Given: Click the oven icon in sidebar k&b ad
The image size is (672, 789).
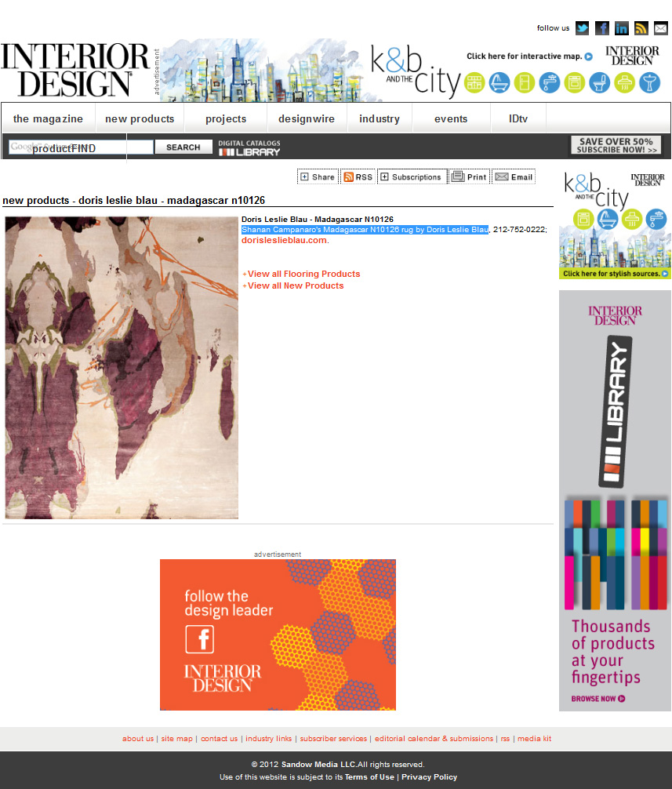Looking at the screenshot, I should 583,220.
